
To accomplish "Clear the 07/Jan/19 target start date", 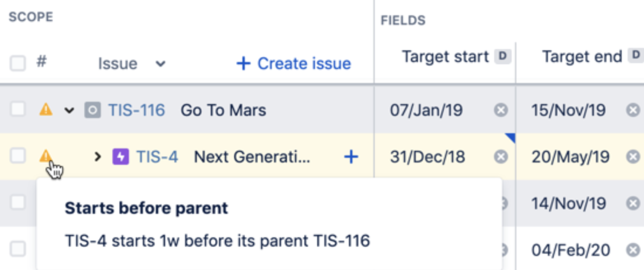I will coord(501,110).
